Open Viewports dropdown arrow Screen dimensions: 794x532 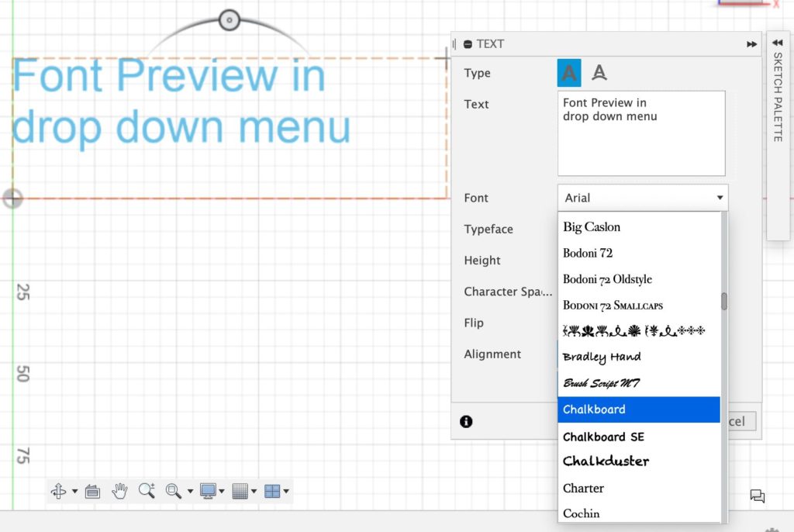[x=287, y=491]
